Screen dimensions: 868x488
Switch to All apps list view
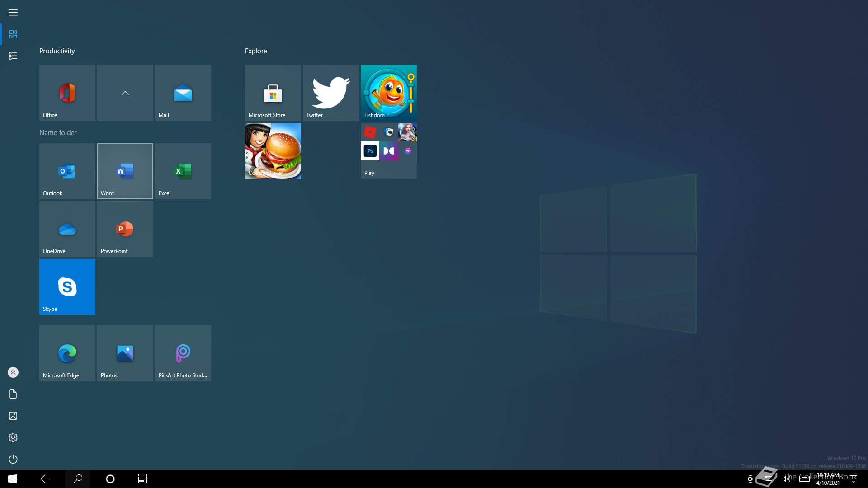pyautogui.click(x=13, y=56)
